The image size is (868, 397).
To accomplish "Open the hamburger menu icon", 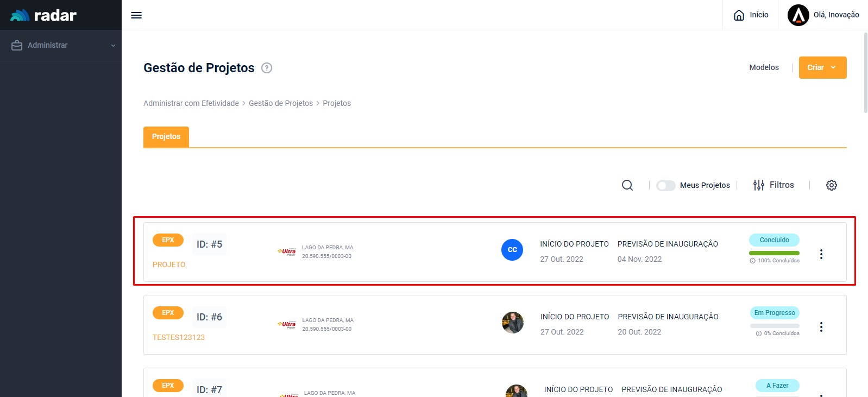I will tap(136, 15).
